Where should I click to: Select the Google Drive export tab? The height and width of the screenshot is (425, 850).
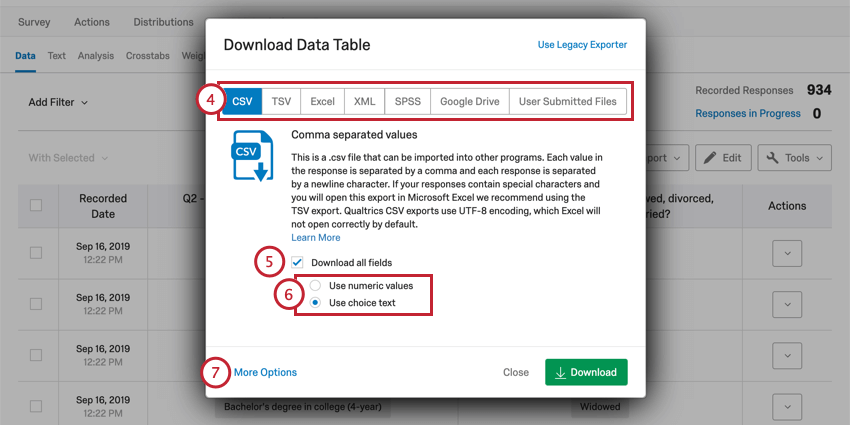469,101
